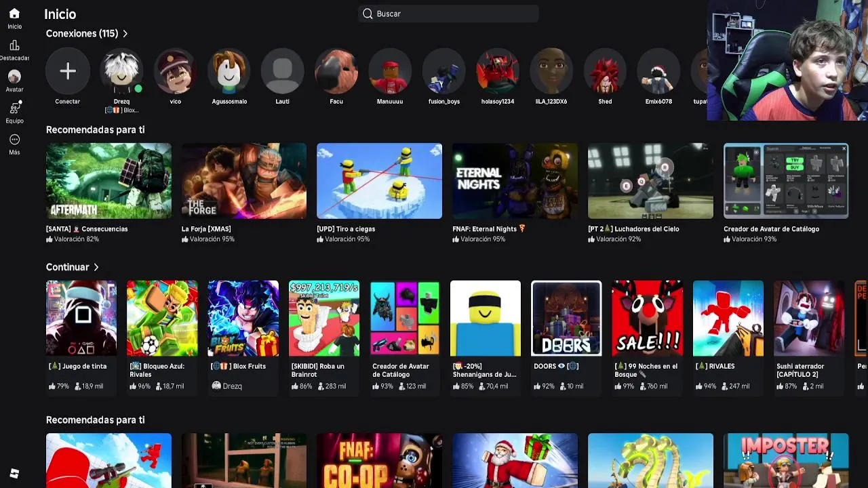Click 'Inicio' page title
Viewport: 868px width, 488px height.
pos(60,14)
